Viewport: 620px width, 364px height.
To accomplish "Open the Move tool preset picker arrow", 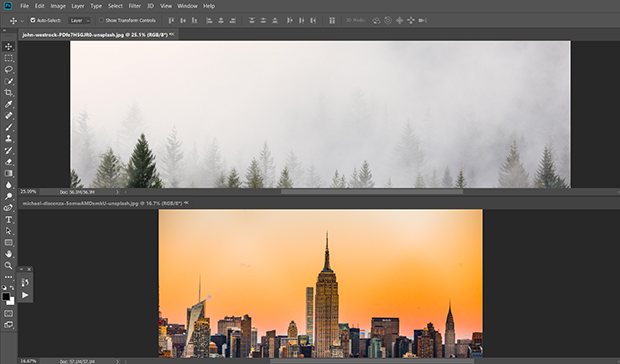I will pyautogui.click(x=22, y=21).
